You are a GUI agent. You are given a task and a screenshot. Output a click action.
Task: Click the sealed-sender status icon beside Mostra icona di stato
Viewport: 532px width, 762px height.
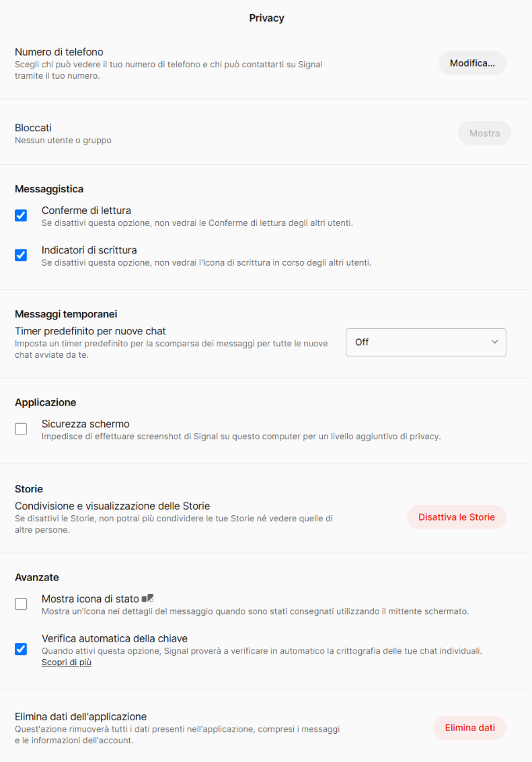coord(148,598)
